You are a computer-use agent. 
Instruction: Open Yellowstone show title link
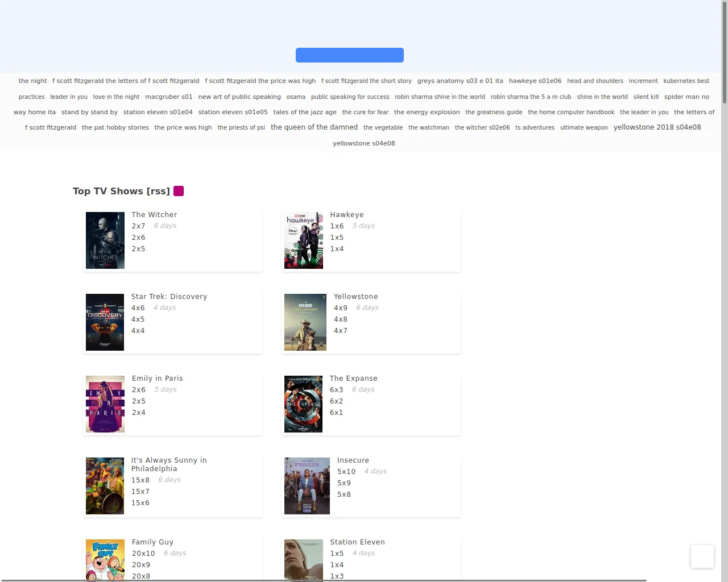point(355,297)
